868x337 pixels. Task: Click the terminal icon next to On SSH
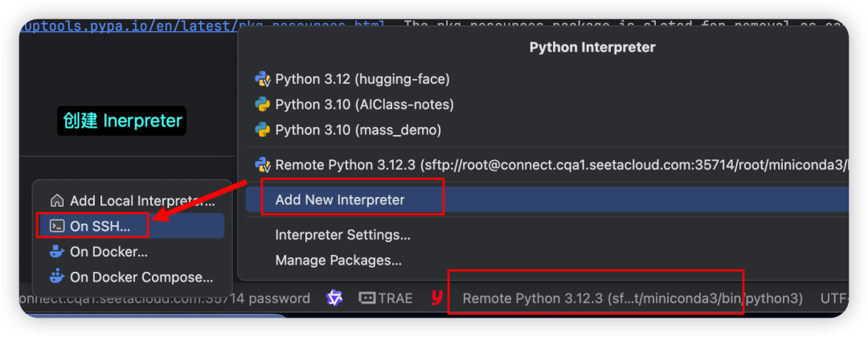tap(57, 227)
